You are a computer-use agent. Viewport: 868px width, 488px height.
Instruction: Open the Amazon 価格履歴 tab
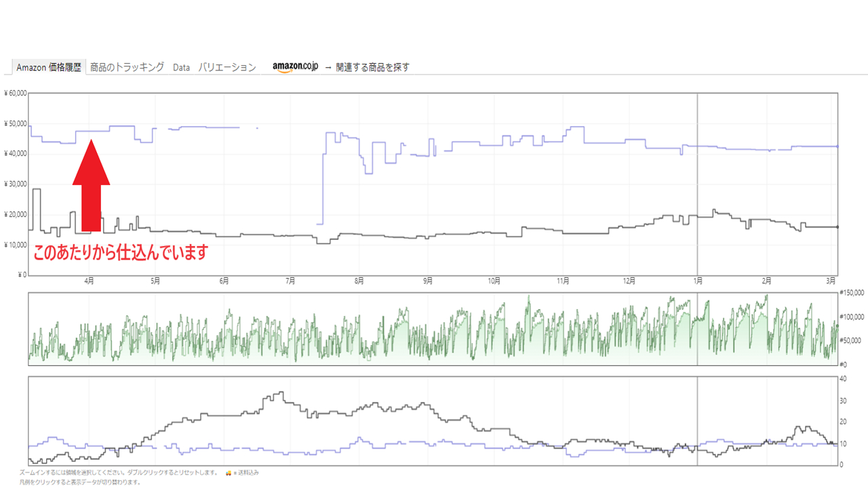pyautogui.click(x=49, y=67)
